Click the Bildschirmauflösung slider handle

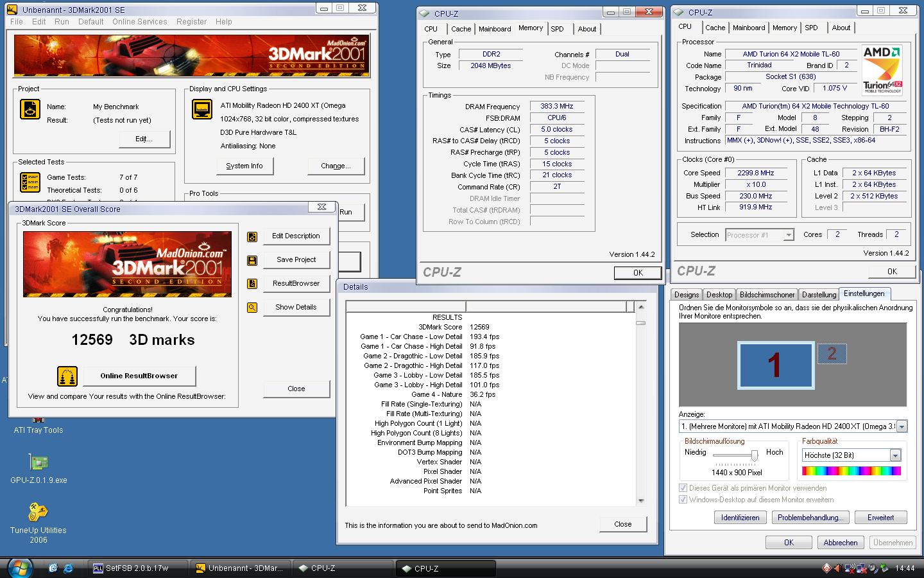pos(755,455)
